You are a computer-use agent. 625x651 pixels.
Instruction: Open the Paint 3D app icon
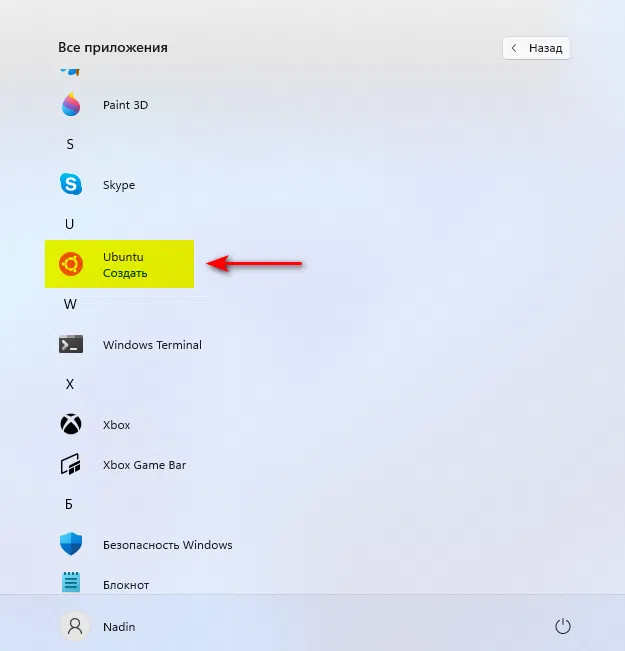(x=71, y=105)
